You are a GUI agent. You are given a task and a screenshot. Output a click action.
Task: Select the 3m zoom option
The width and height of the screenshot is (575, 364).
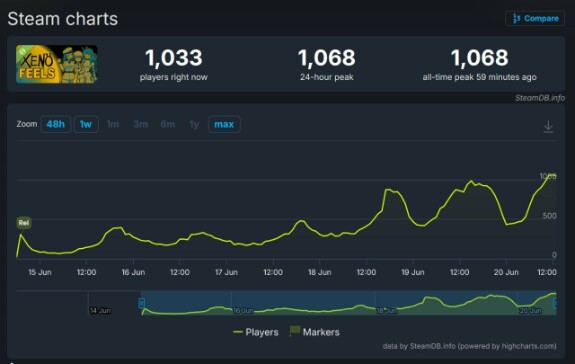140,124
